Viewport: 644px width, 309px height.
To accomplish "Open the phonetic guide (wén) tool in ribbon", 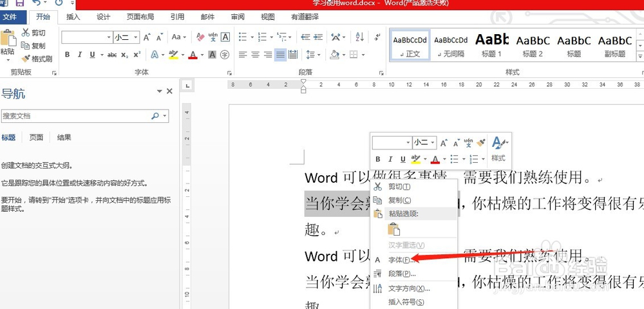I will pyautogui.click(x=213, y=37).
